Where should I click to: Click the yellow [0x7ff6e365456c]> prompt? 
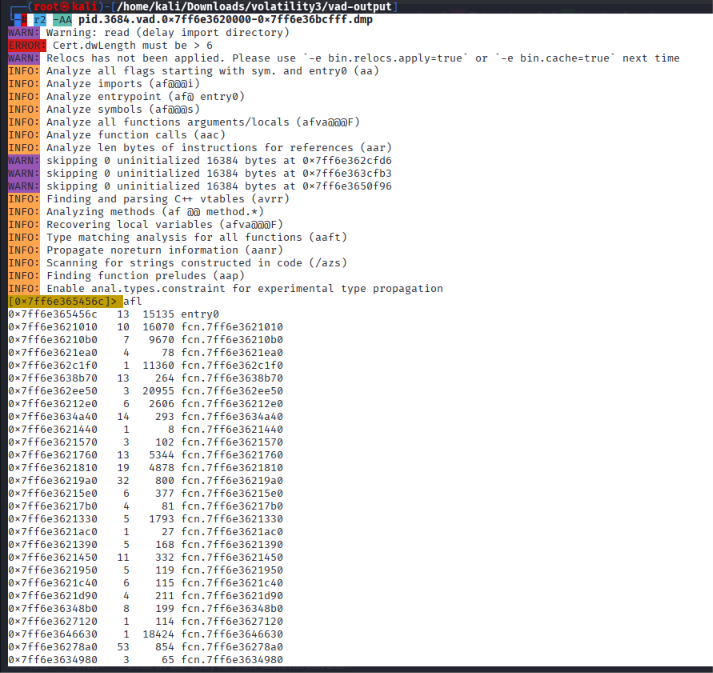[65, 301]
